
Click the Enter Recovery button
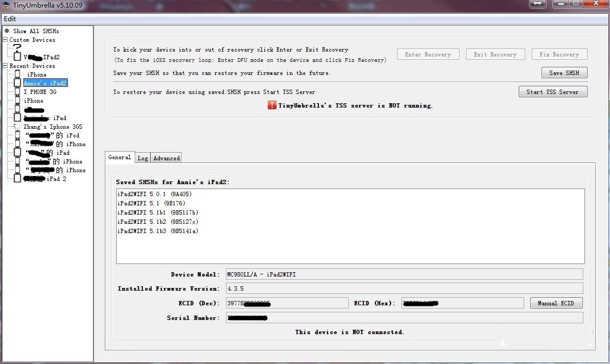point(428,54)
